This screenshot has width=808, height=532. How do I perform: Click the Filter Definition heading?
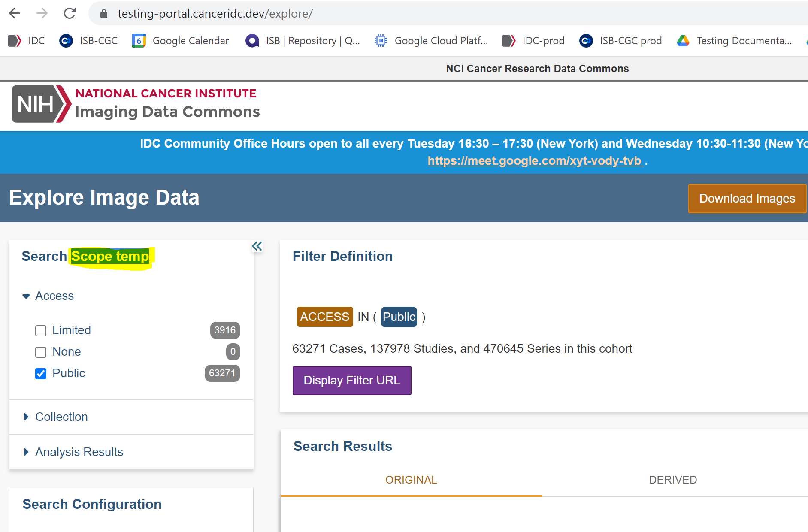tap(342, 256)
